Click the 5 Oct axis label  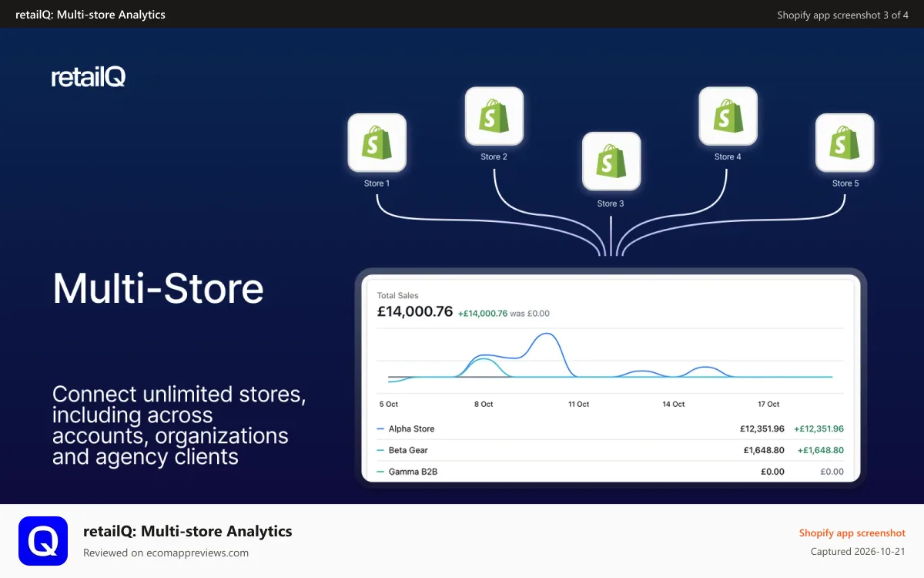point(389,404)
